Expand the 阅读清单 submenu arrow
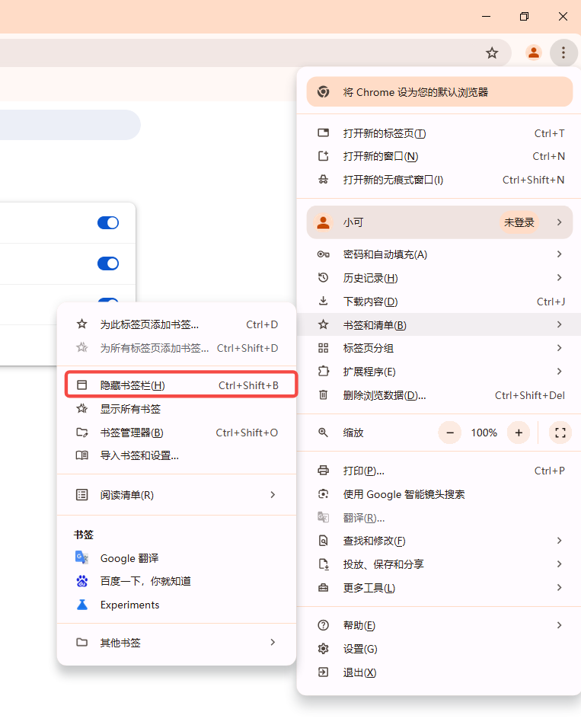This screenshot has width=581, height=728. pyautogui.click(x=273, y=495)
